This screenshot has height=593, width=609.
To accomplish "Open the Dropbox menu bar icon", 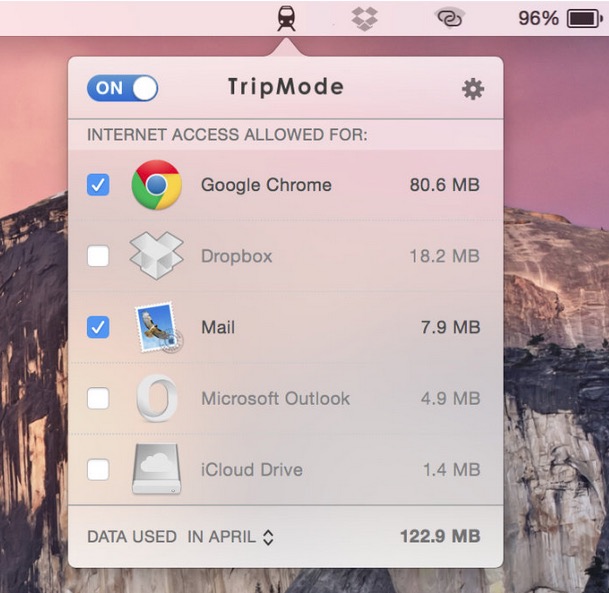I will click(x=364, y=19).
